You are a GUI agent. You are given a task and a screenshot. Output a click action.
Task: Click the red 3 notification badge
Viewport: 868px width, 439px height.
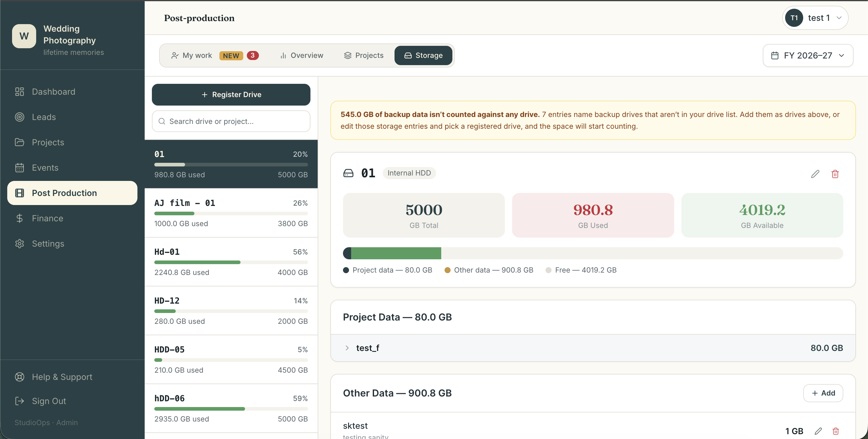[x=252, y=55]
